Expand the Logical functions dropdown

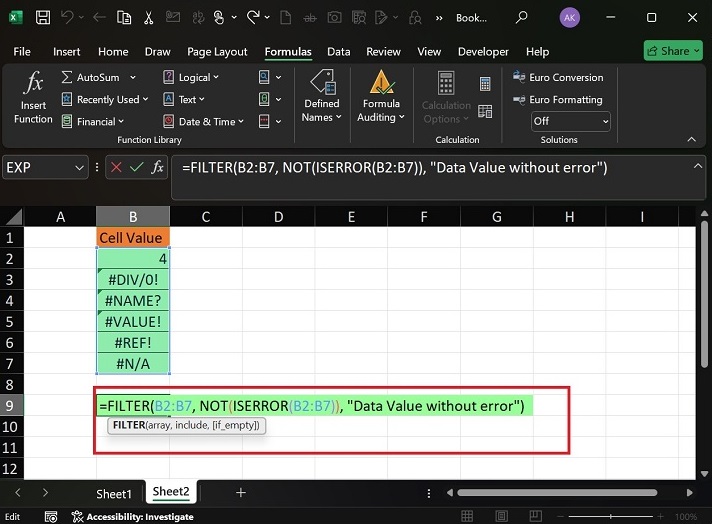216,77
